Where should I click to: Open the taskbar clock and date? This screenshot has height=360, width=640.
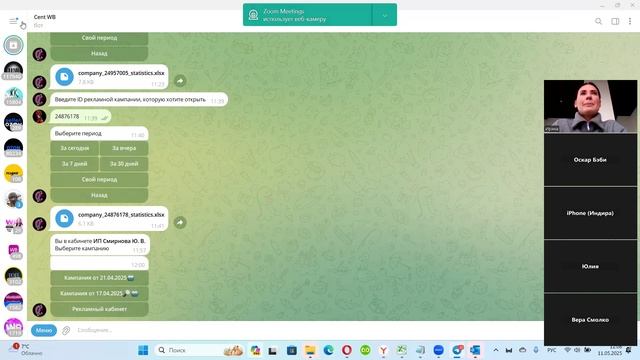609,350
